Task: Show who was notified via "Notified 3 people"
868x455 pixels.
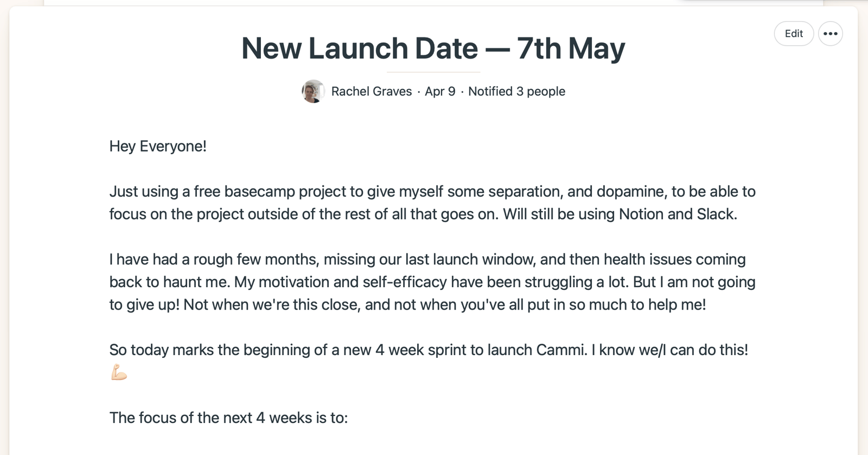Action: pos(516,91)
